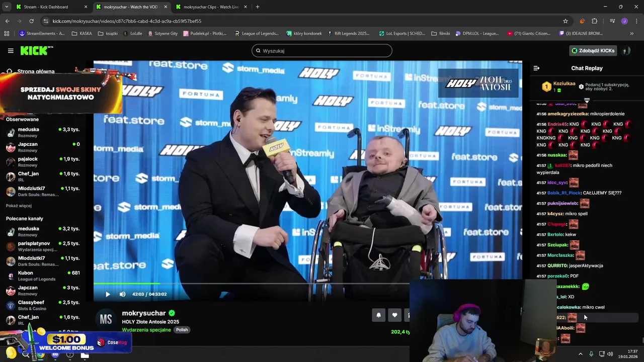
Task: Expand the chat leaderboard arrow
Action: (x=587, y=100)
